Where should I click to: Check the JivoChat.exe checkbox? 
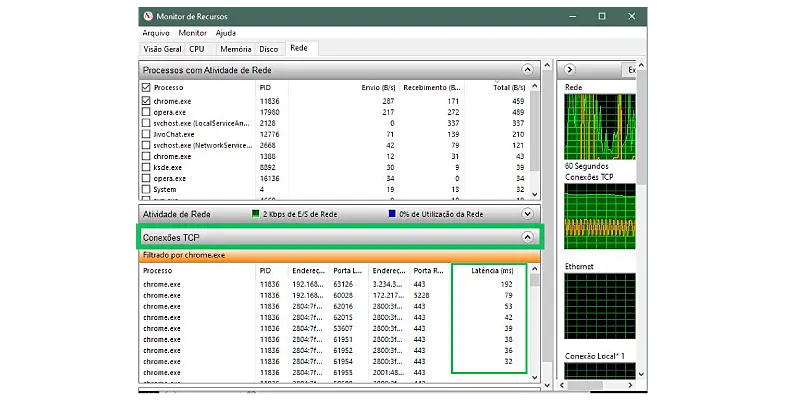tap(146, 134)
